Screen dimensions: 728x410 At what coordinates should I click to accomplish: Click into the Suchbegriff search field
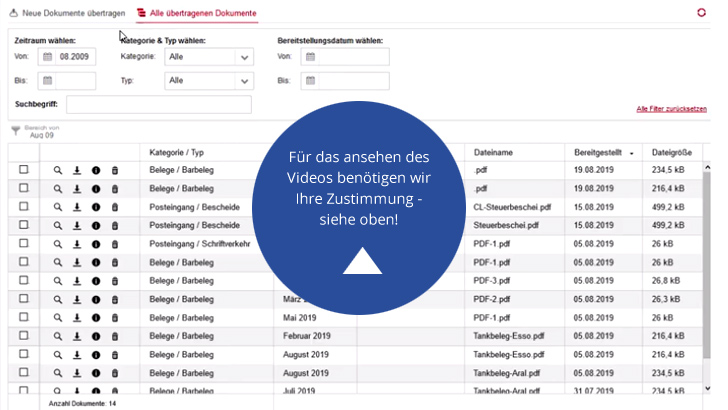pyautogui.click(x=158, y=104)
